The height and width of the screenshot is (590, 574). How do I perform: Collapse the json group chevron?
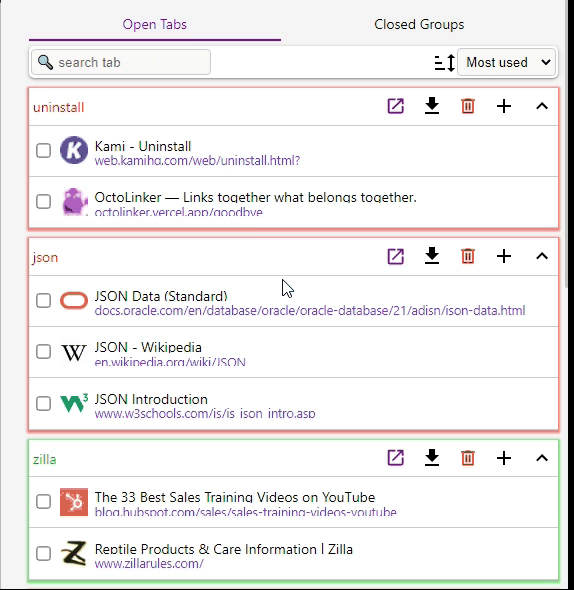[542, 256]
